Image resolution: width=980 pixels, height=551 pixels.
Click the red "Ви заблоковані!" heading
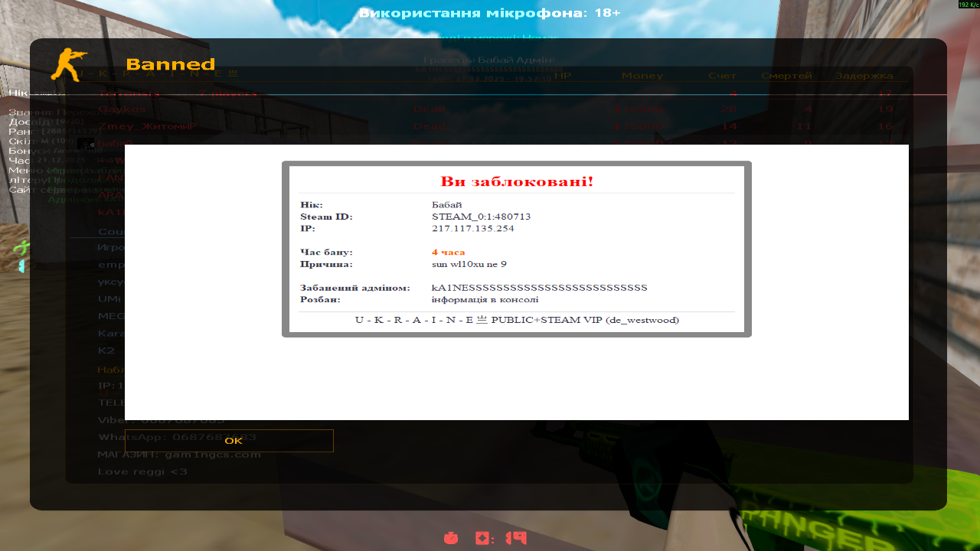[x=517, y=182]
